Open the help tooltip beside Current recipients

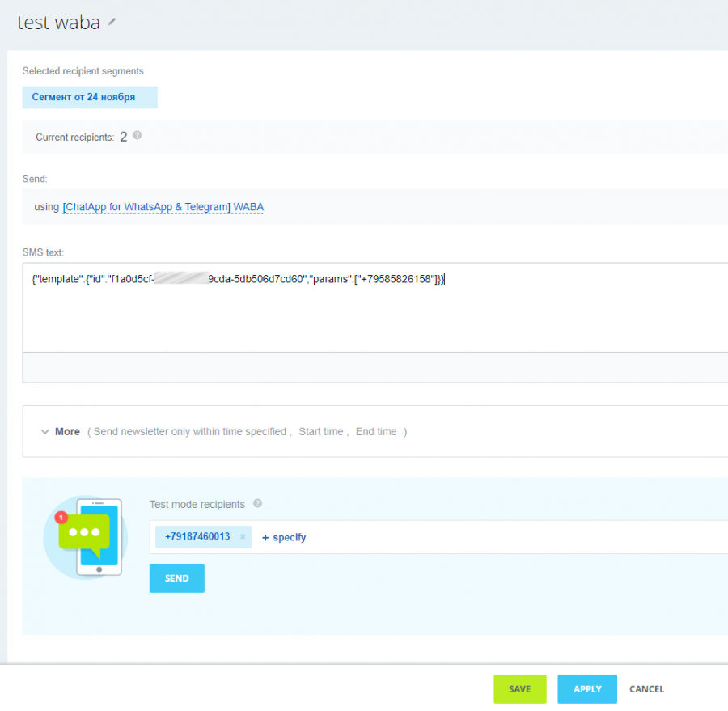(137, 136)
